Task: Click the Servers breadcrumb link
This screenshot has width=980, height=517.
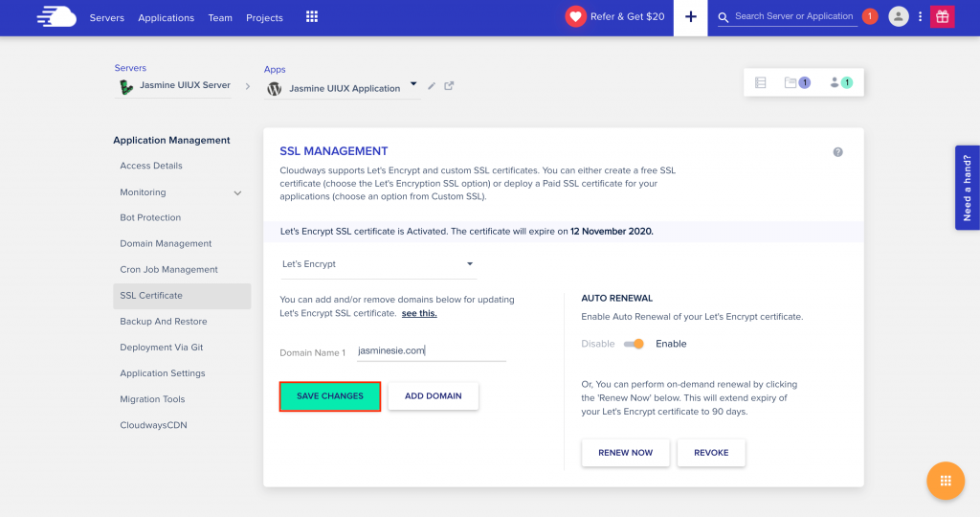Action: (x=130, y=68)
